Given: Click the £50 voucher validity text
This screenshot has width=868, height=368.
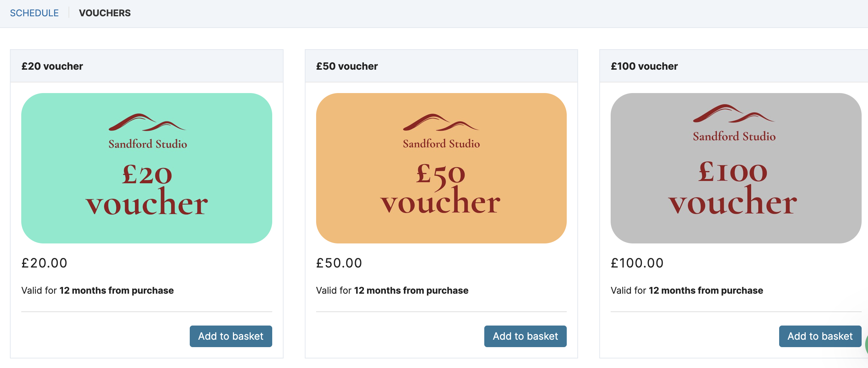Looking at the screenshot, I should [x=392, y=291].
